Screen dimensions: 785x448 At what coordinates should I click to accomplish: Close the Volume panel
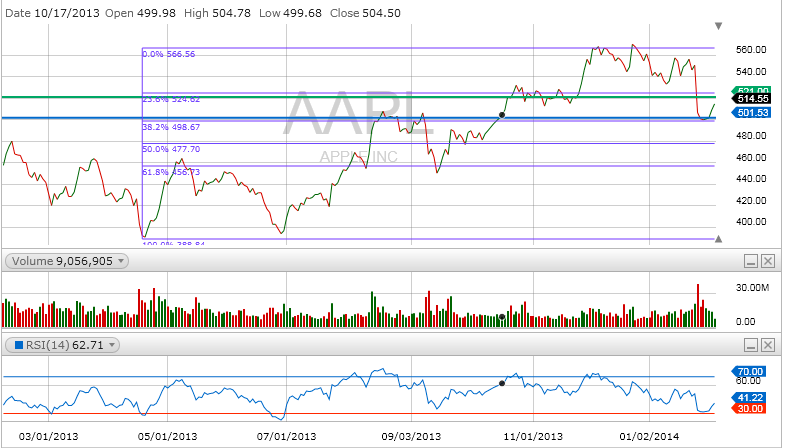pyautogui.click(x=768, y=261)
